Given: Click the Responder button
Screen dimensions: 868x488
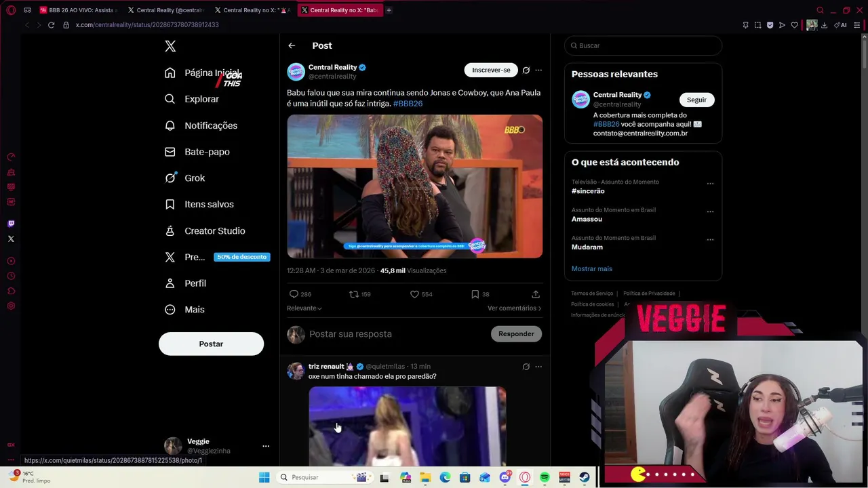Looking at the screenshot, I should 516,333.
